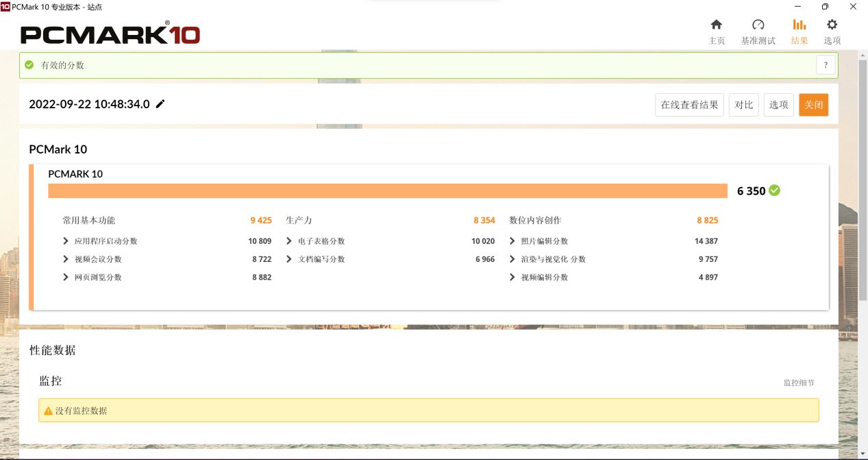
Task: Open the 结果 results chart icon
Action: [x=799, y=25]
